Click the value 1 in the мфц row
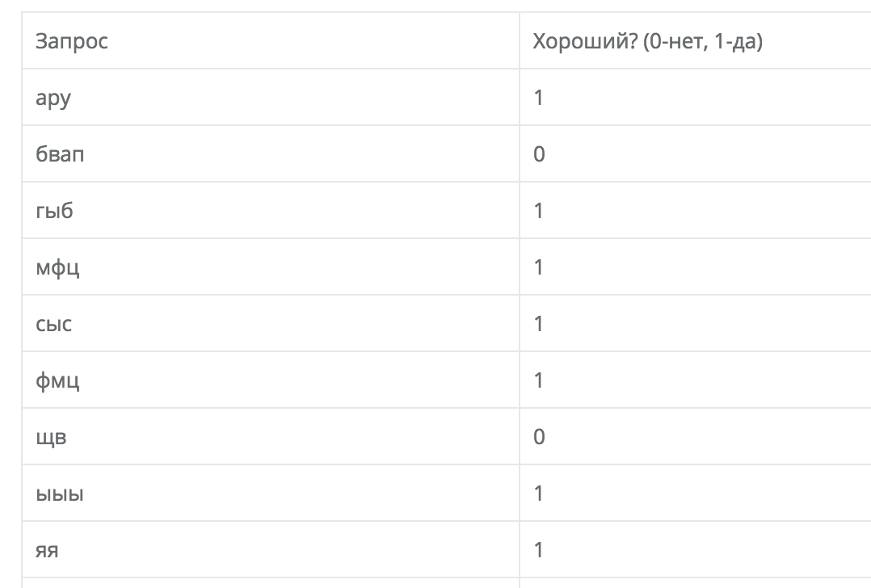Image resolution: width=871 pixels, height=588 pixels. tap(539, 267)
